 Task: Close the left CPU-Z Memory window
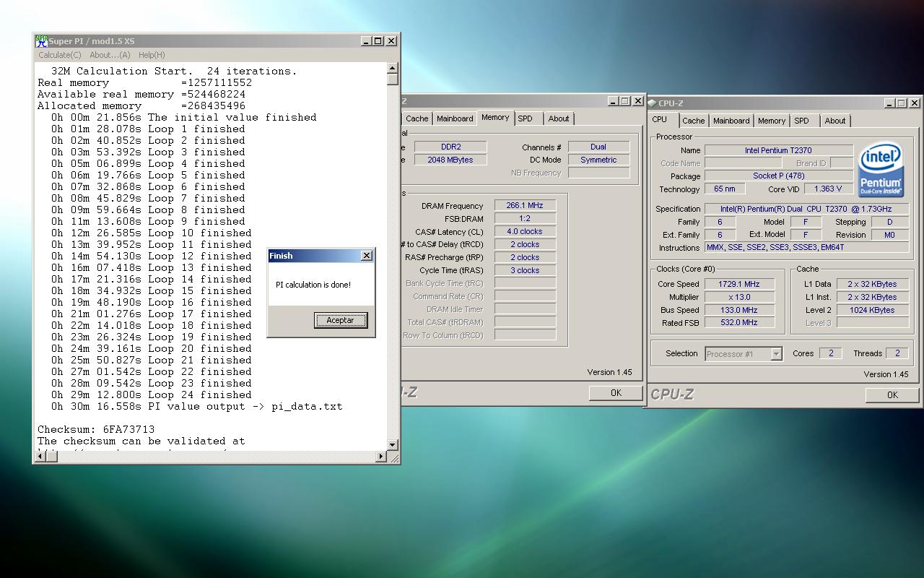point(637,101)
